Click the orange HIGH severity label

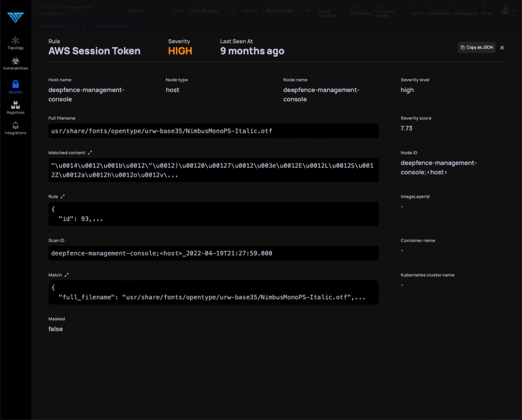(180, 51)
